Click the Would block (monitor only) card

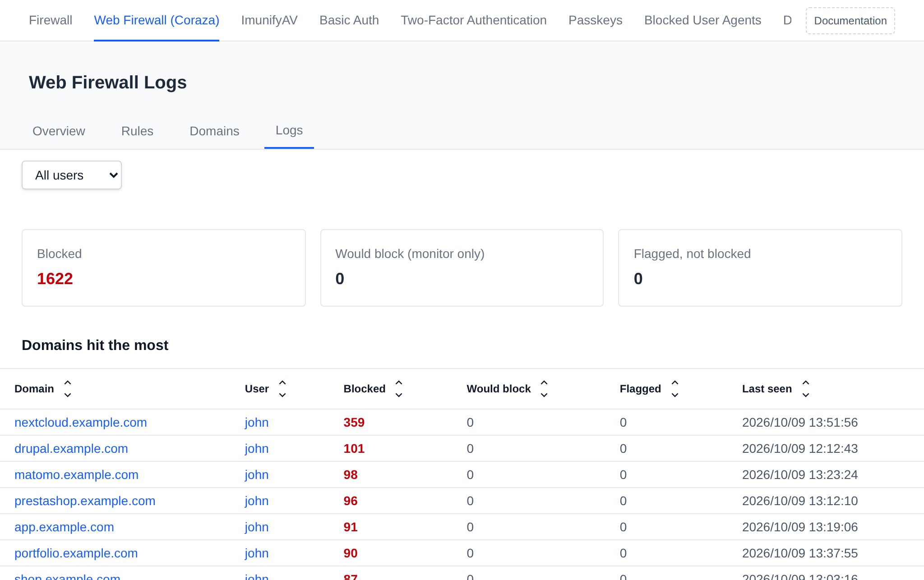462,268
